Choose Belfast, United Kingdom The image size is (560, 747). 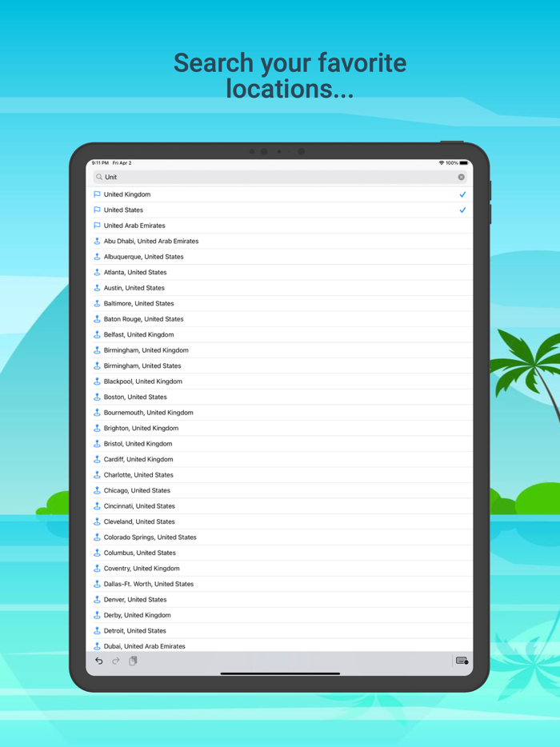tap(138, 334)
